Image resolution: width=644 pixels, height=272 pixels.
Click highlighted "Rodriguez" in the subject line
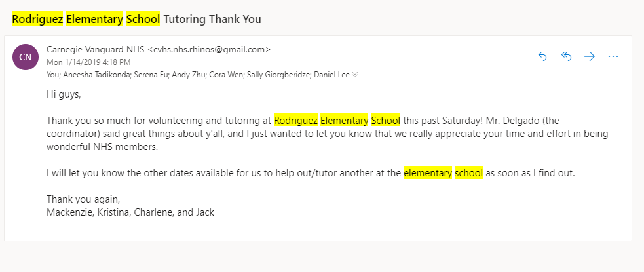[37, 19]
